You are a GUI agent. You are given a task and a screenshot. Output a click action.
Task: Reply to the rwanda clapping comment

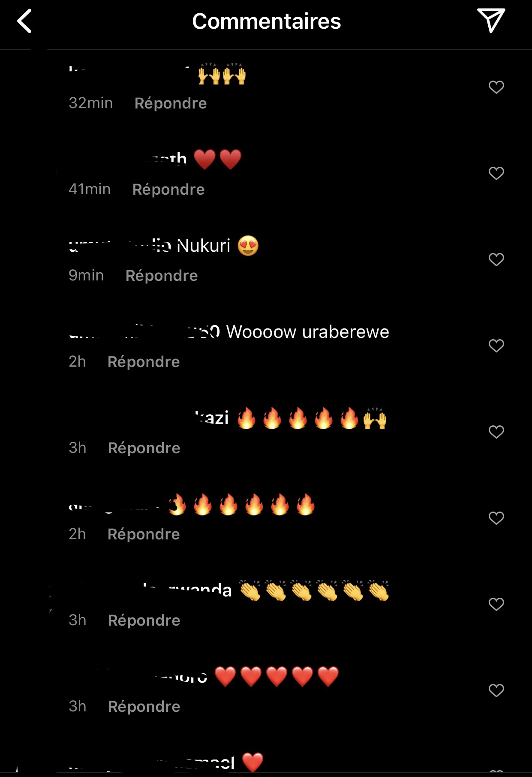[x=144, y=620]
